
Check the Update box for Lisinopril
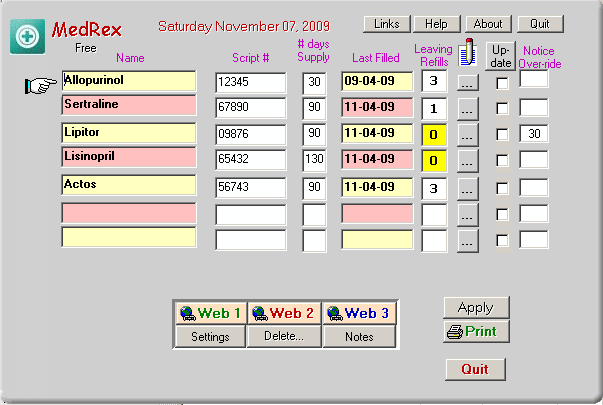[502, 160]
